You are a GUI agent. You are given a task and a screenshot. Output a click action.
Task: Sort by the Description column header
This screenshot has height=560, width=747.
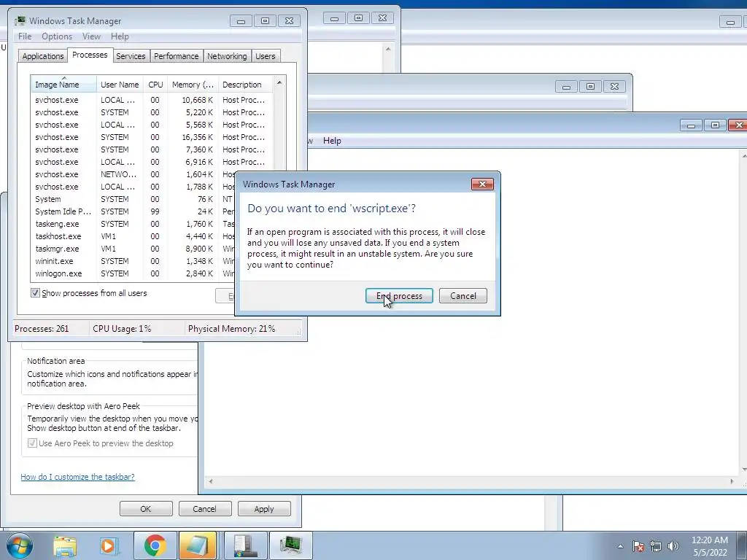click(245, 85)
